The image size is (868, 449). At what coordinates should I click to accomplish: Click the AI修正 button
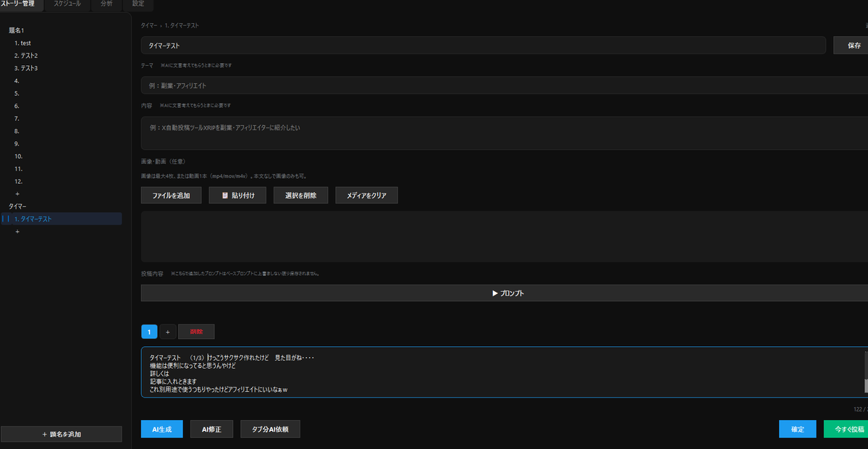tap(211, 429)
